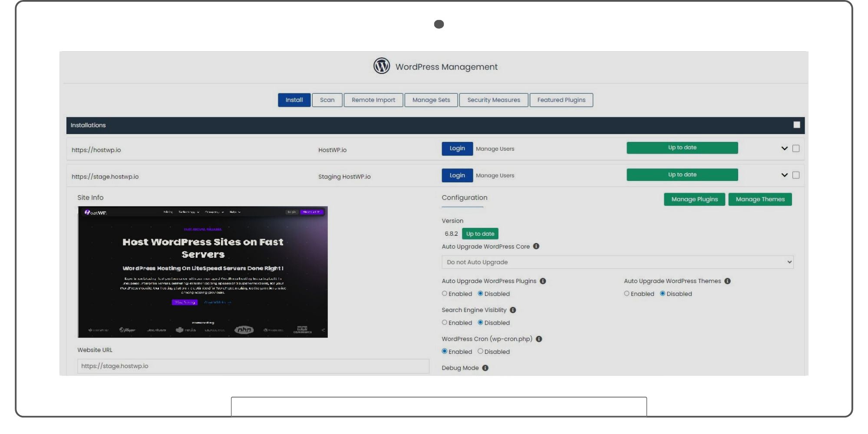
Task: Expand the hostwp.io installation row
Action: (x=785, y=148)
